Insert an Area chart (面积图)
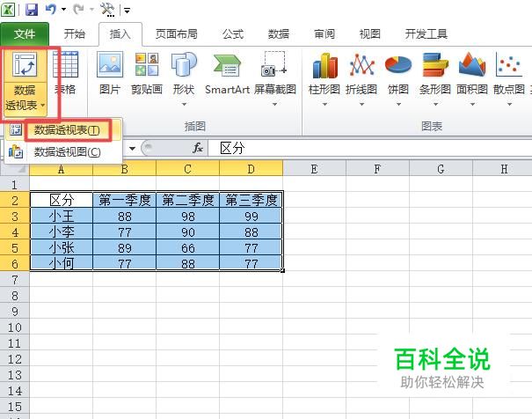This screenshot has width=532, height=419. click(472, 73)
